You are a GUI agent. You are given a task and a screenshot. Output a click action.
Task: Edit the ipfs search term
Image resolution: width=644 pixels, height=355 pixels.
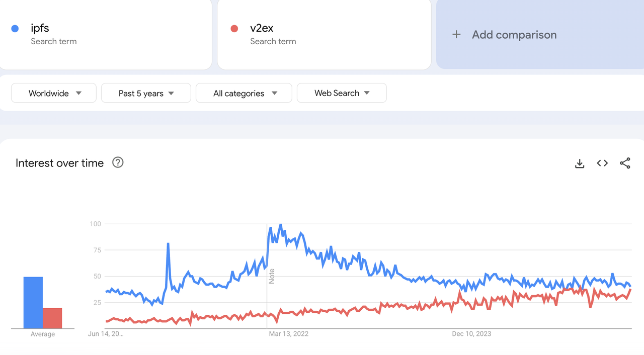pyautogui.click(x=40, y=28)
